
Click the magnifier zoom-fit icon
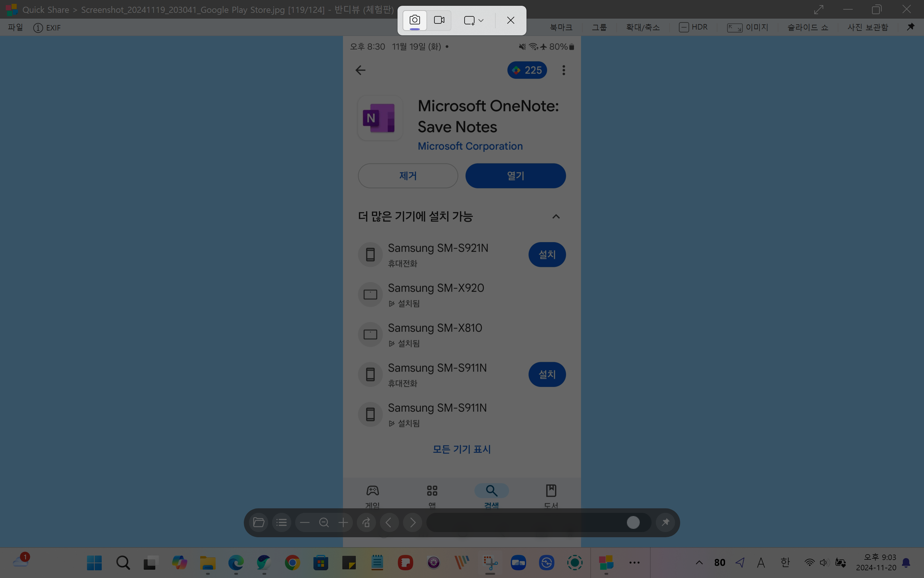pos(324,522)
